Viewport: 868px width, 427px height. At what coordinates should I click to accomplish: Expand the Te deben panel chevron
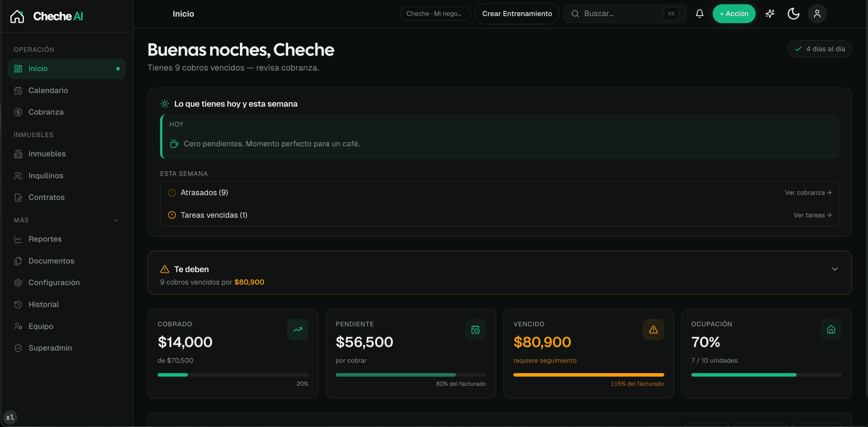pyautogui.click(x=835, y=269)
